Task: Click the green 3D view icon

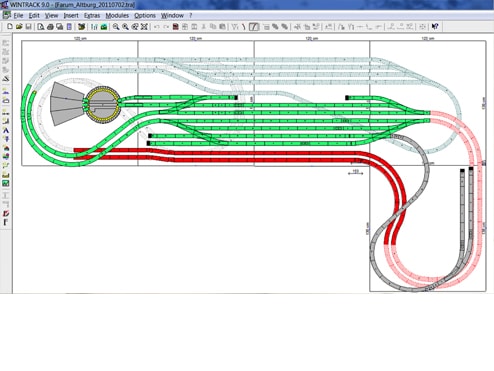Action: (104, 27)
